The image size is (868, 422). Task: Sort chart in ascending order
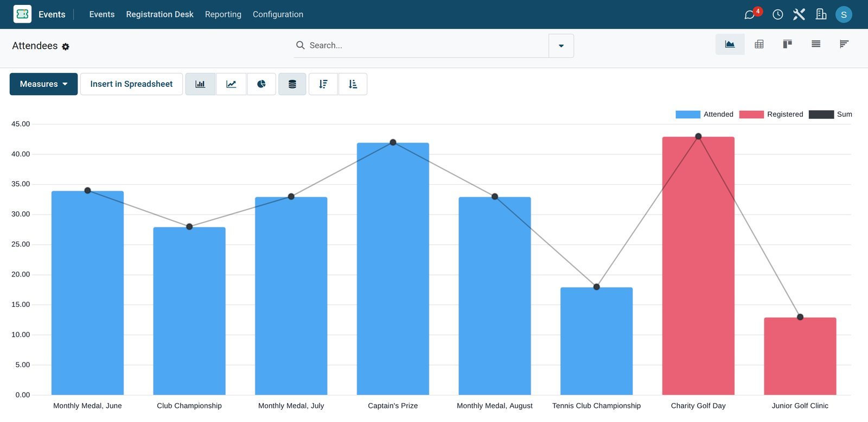[x=353, y=84]
